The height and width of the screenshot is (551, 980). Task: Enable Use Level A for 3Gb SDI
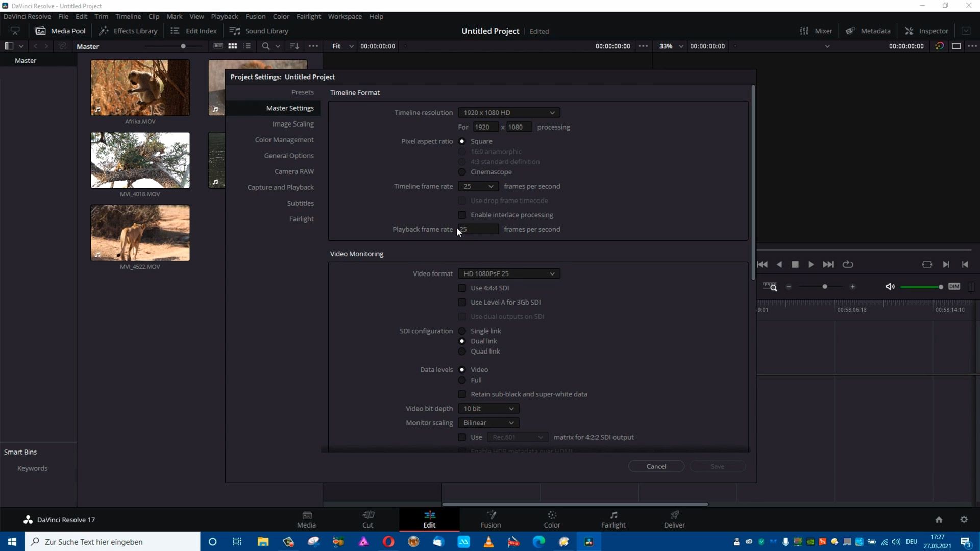462,302
